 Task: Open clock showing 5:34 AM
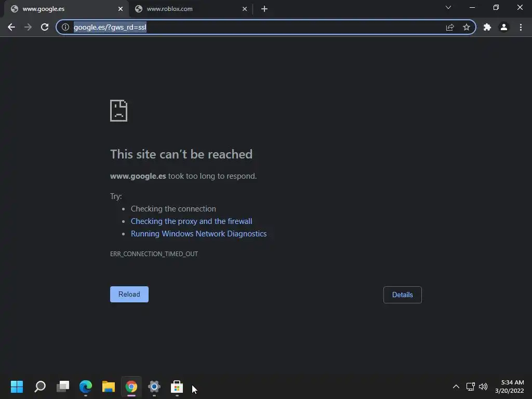(x=509, y=387)
